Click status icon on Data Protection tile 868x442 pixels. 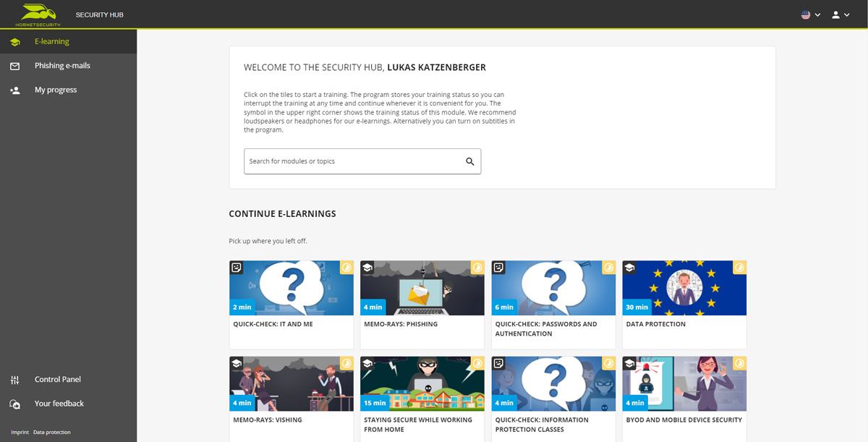tap(740, 268)
